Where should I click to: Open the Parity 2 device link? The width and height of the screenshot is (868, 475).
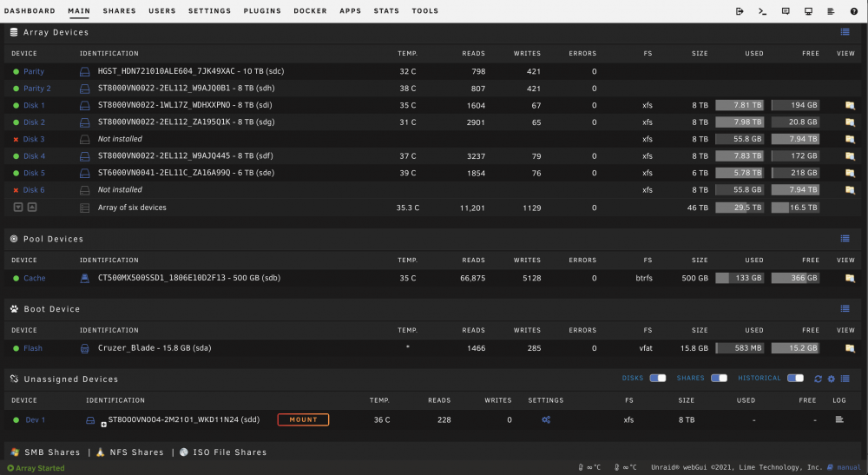(x=37, y=89)
